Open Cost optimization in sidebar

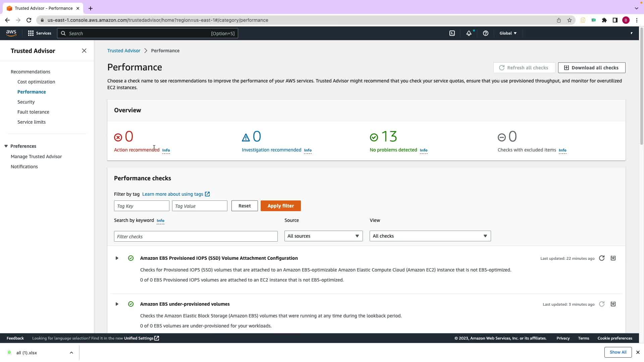point(36,82)
